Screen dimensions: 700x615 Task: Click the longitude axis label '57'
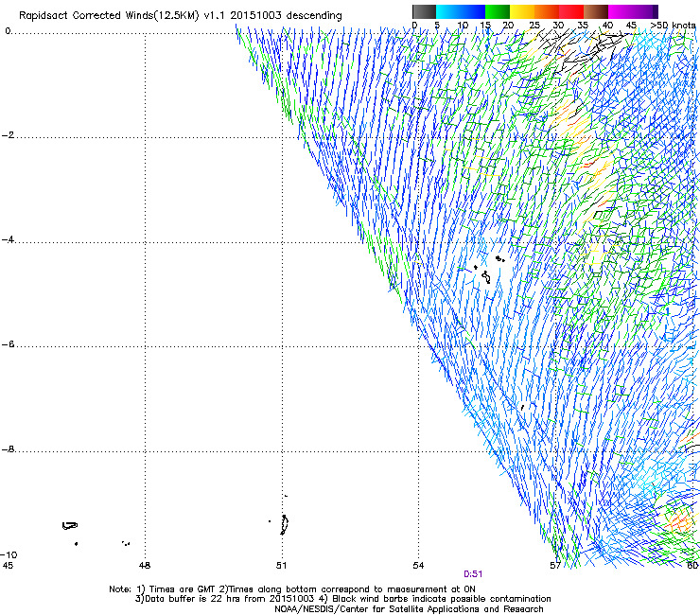tap(555, 566)
